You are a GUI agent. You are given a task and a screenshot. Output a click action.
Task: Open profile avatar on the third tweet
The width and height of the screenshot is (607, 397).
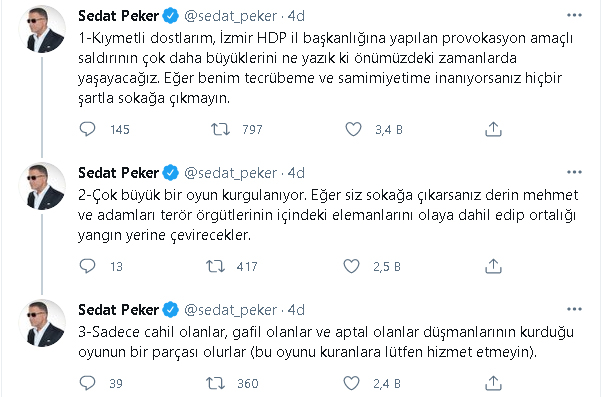[x=42, y=323]
